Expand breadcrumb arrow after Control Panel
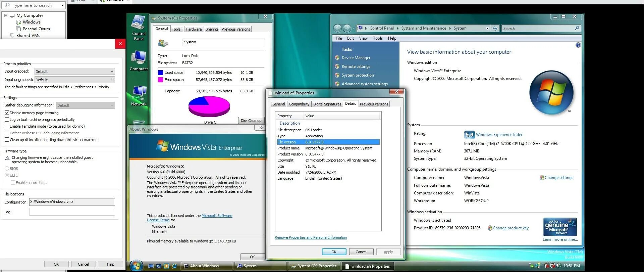 pos(397,29)
